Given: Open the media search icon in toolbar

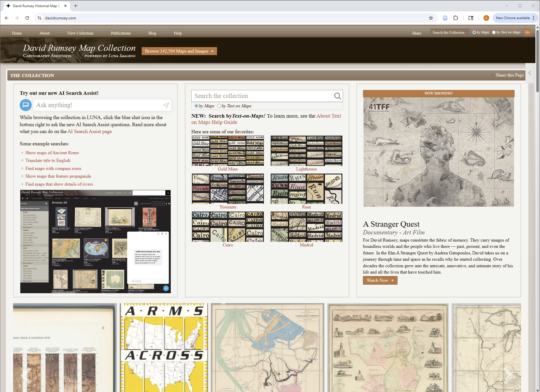Looking at the screenshot, I should [x=471, y=18].
